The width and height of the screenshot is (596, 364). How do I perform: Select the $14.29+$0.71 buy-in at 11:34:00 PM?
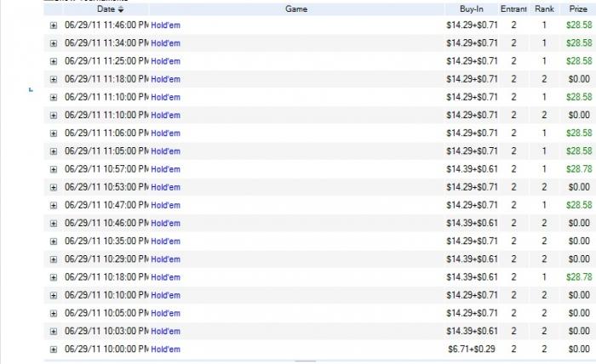tap(472, 43)
